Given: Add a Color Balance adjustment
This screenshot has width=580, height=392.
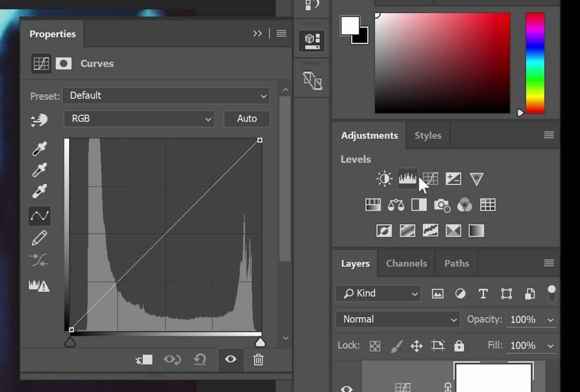Looking at the screenshot, I should (396, 205).
